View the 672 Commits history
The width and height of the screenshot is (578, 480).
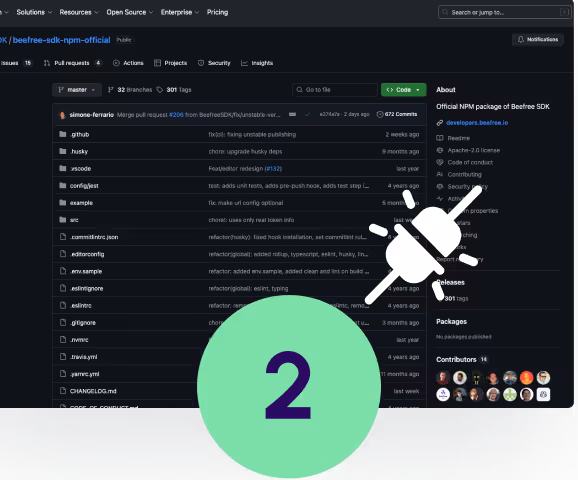(x=397, y=114)
